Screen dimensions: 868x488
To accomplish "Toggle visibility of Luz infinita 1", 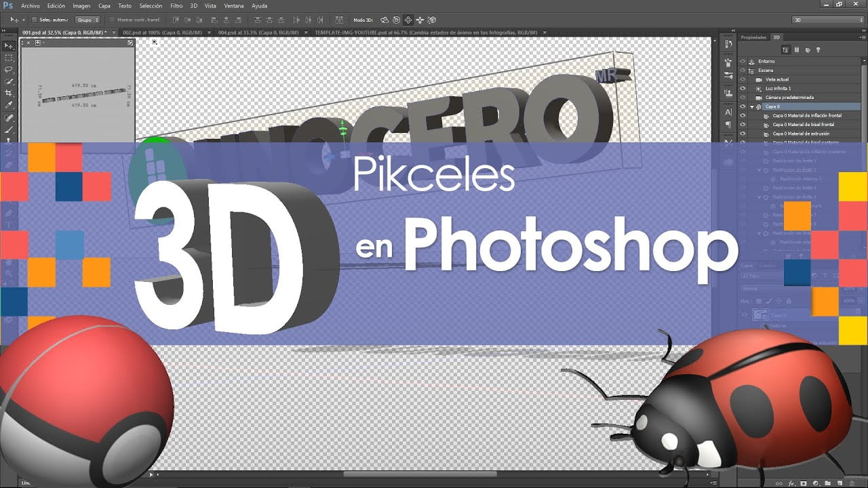I will coord(743,89).
